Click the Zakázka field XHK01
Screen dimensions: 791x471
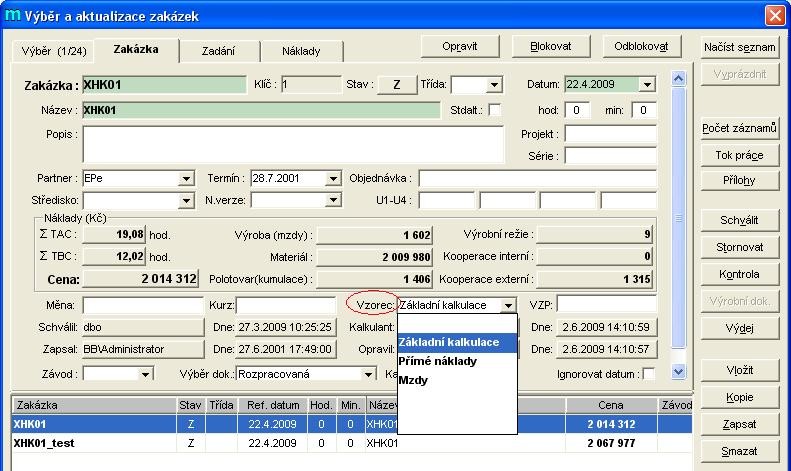coord(164,85)
